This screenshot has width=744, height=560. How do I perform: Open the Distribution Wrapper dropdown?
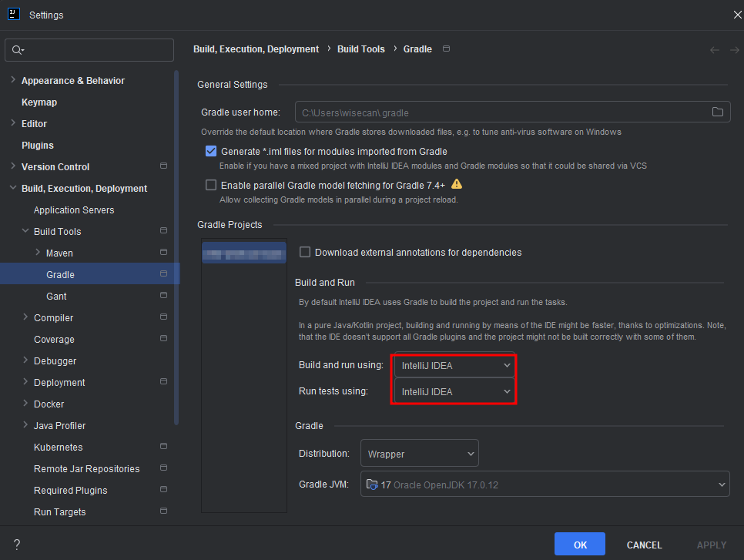coord(420,454)
